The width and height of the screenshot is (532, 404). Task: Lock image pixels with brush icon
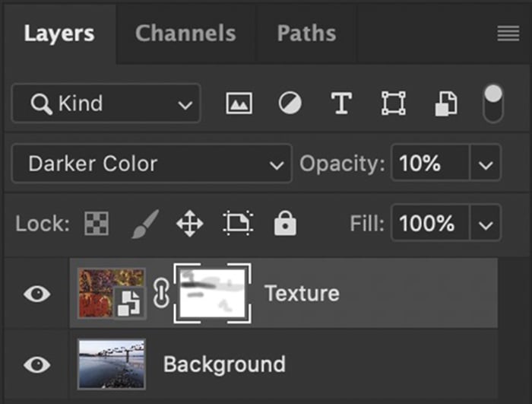click(x=145, y=224)
